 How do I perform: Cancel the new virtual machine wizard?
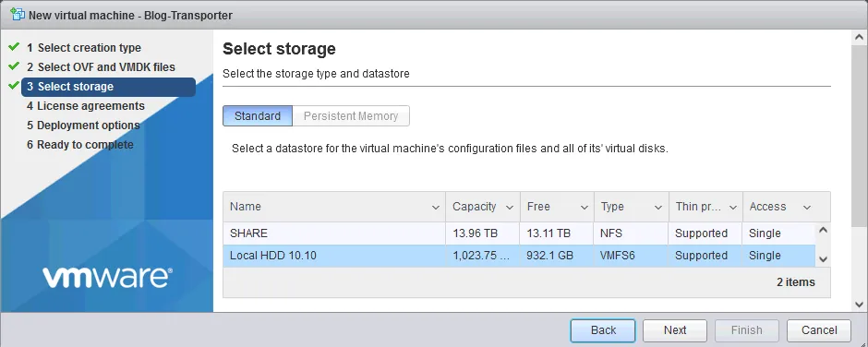(x=819, y=330)
